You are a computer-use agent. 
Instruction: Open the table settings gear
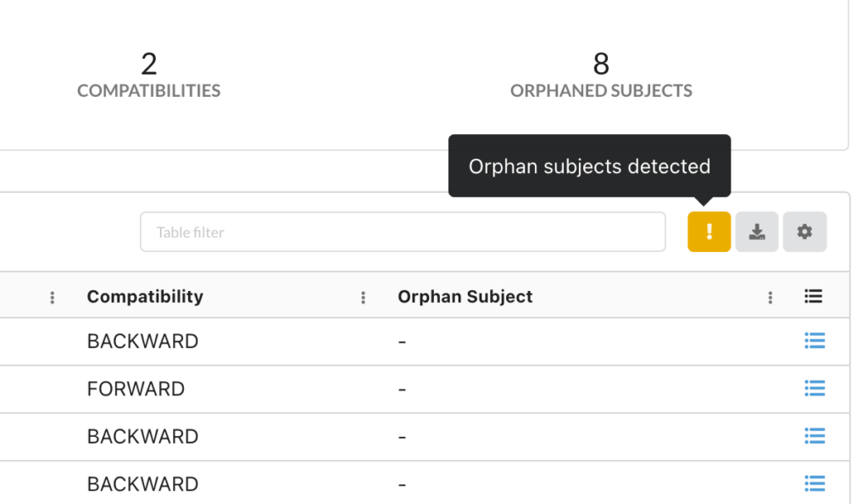(x=804, y=232)
